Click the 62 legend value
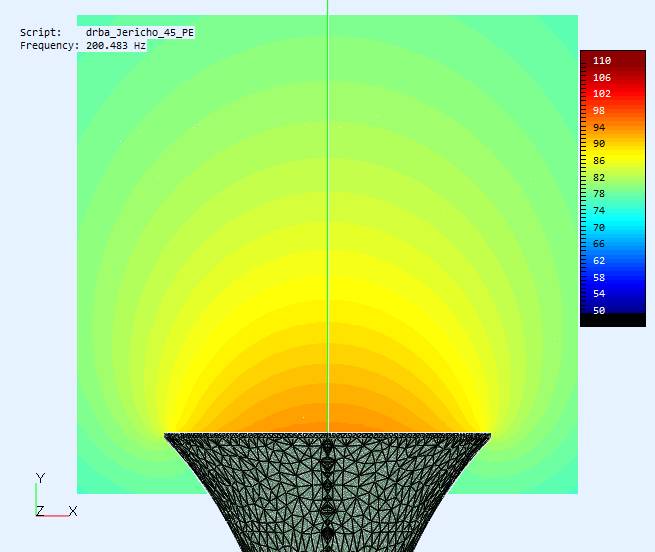 (599, 261)
